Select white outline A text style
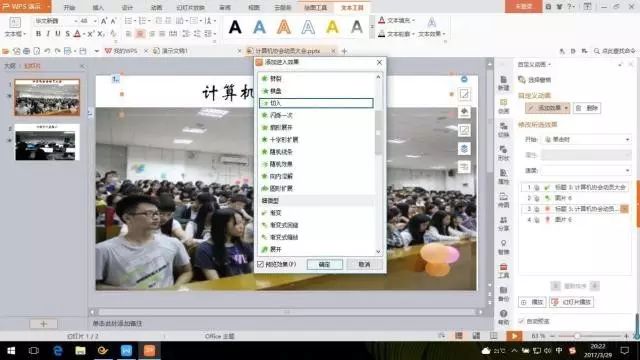Viewport: 640px width, 360px height. point(308,27)
